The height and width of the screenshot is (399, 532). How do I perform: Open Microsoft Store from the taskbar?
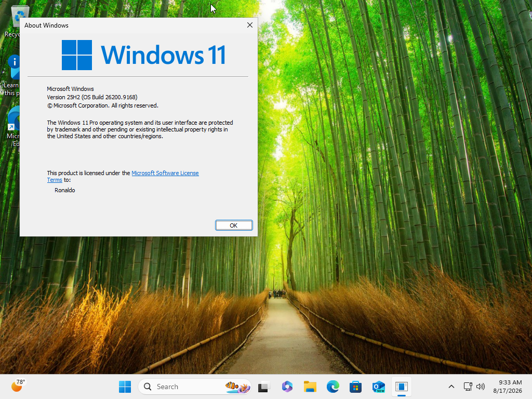[355, 387]
